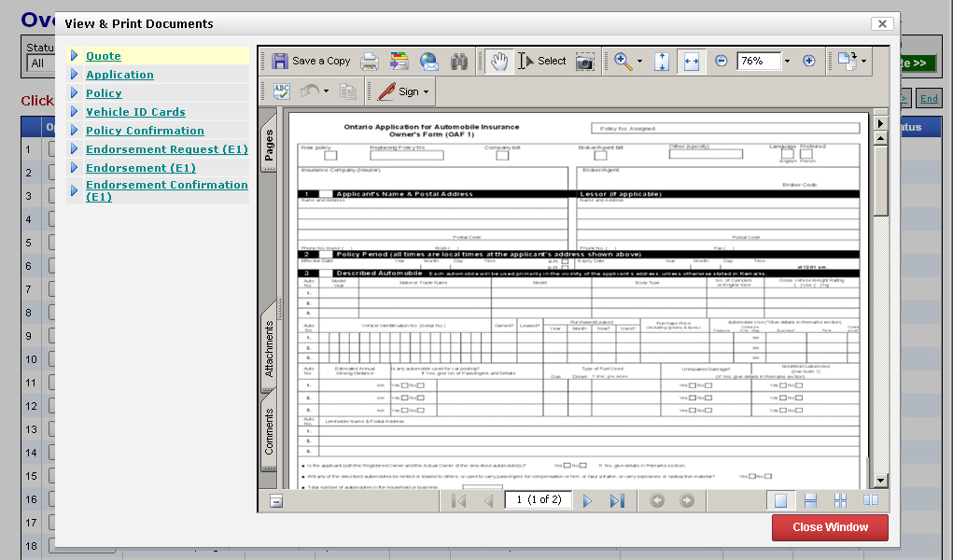Open the zoom tool dropdown arrow
953x560 pixels.
[x=639, y=62]
